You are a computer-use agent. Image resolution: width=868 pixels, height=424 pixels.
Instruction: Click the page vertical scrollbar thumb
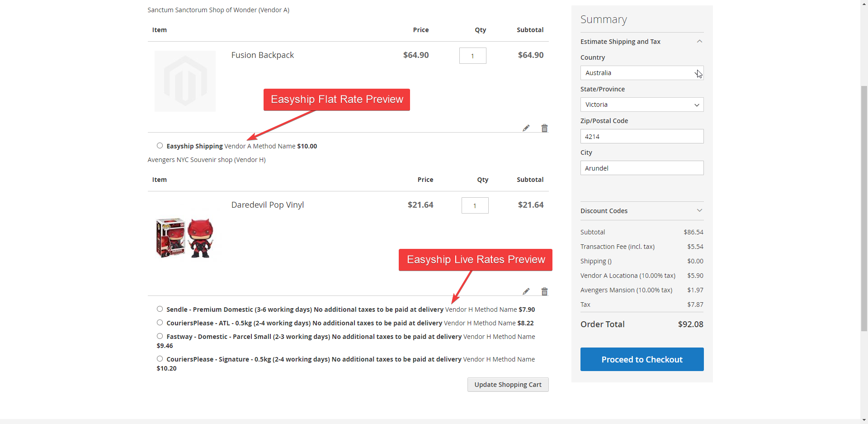(x=864, y=208)
